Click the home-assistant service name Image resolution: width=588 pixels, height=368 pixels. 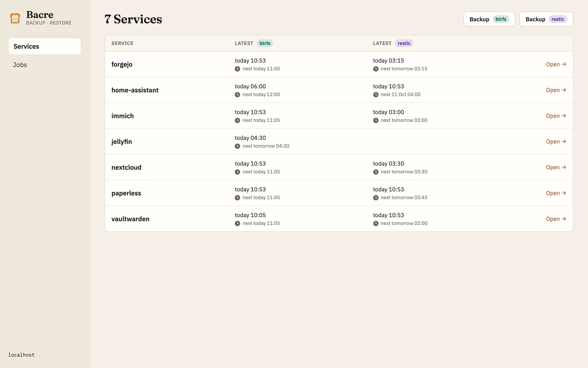135,90
